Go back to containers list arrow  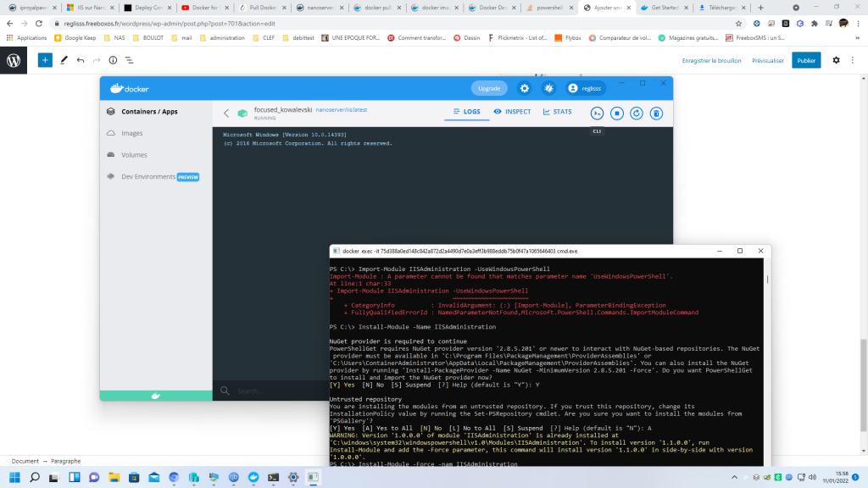pyautogui.click(x=226, y=113)
